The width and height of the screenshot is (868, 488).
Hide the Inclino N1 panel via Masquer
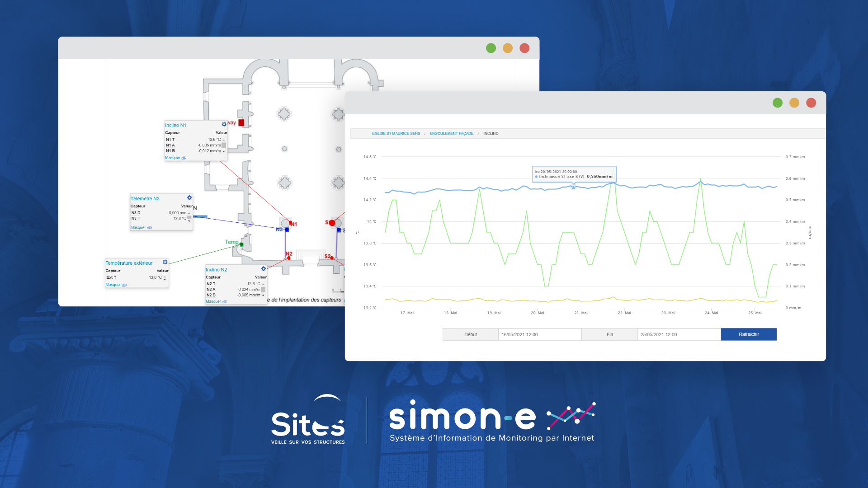coord(173,158)
